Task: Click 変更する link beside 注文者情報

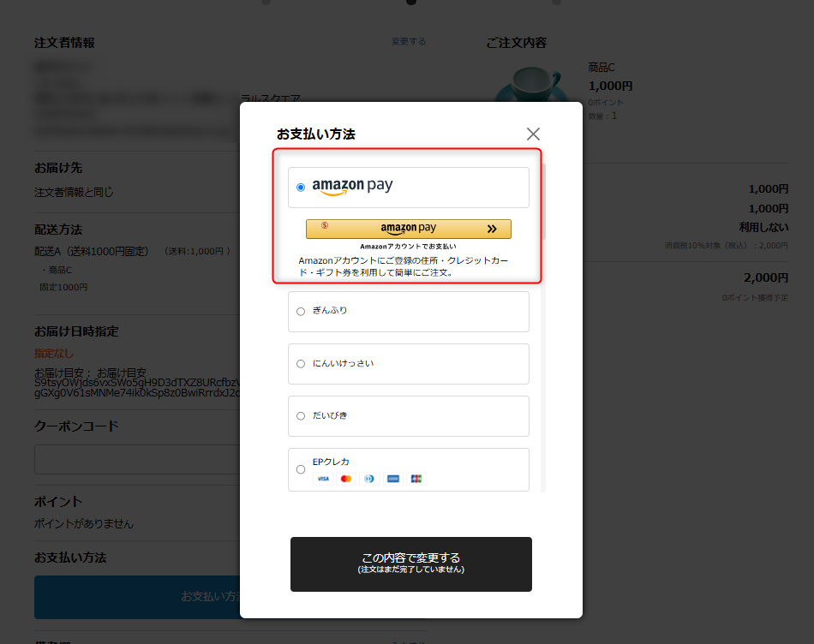Action: coord(408,41)
